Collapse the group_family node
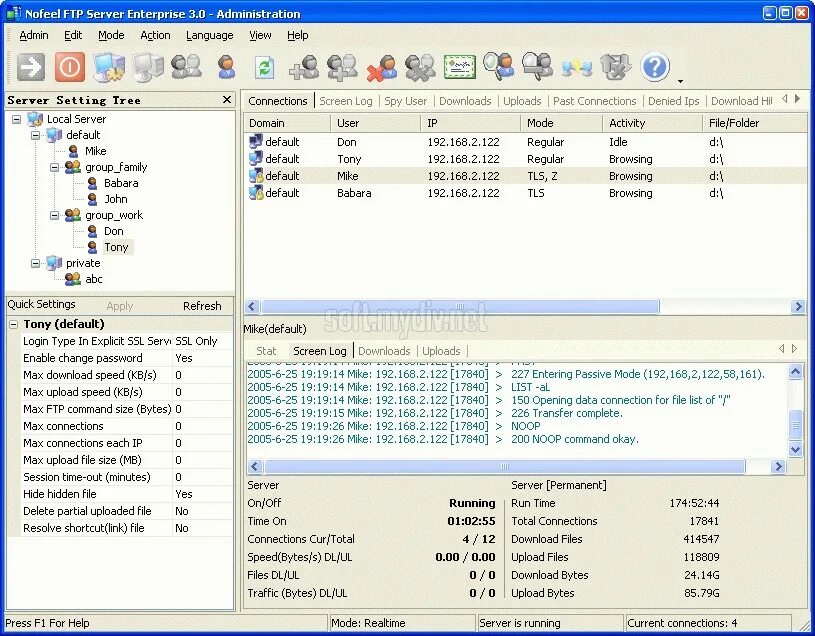Image resolution: width=815 pixels, height=636 pixels. tap(54, 167)
